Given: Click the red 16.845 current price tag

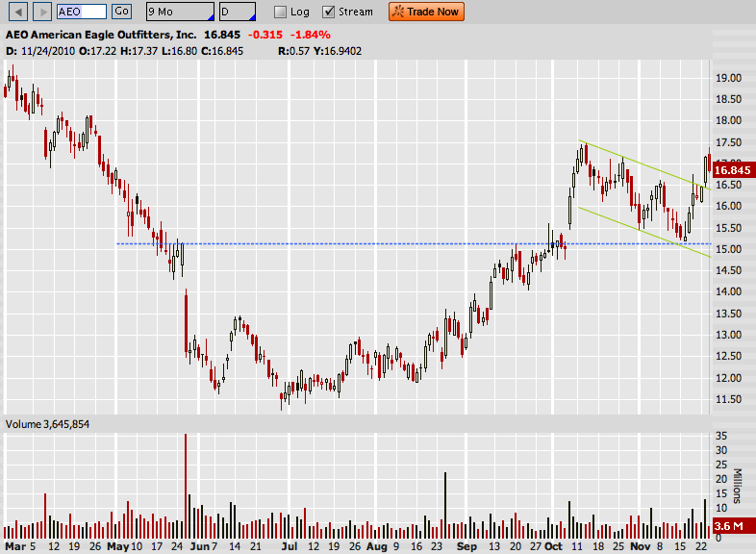Looking at the screenshot, I should [733, 170].
